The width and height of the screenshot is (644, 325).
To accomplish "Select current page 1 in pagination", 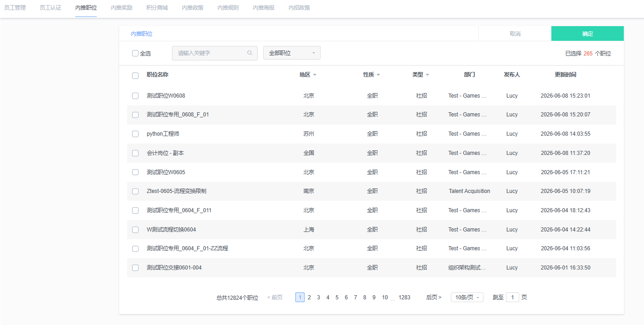I will (300, 297).
